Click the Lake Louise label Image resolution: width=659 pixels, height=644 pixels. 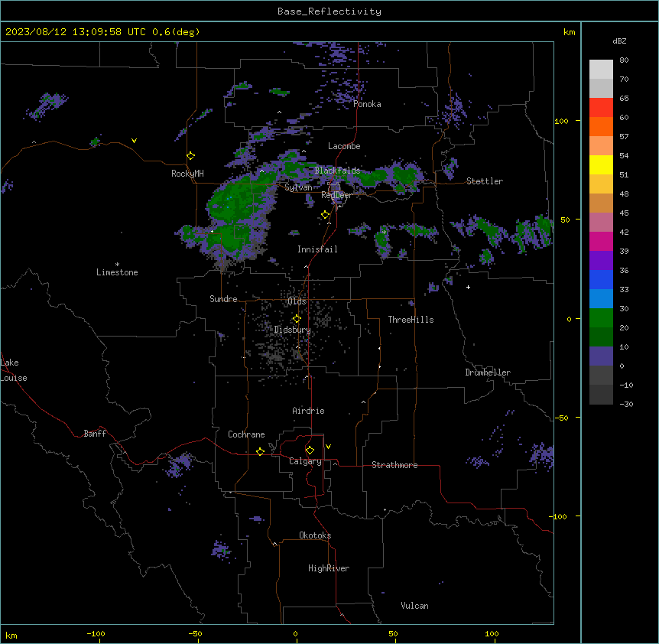coord(12,370)
